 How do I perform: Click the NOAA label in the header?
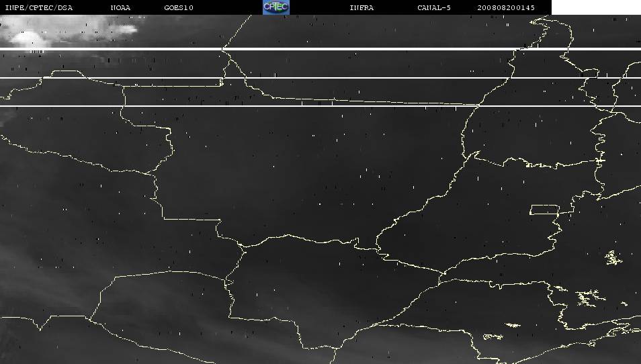click(x=120, y=8)
